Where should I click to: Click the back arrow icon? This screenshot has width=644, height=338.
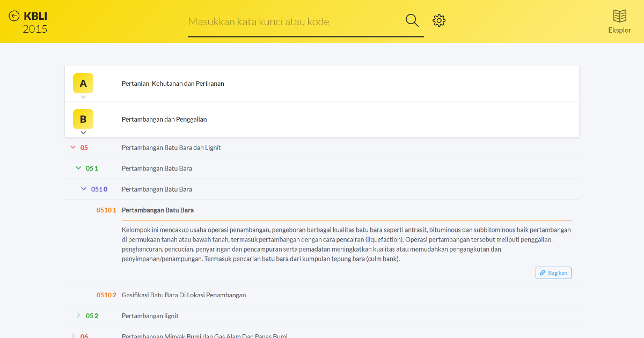pyautogui.click(x=13, y=15)
